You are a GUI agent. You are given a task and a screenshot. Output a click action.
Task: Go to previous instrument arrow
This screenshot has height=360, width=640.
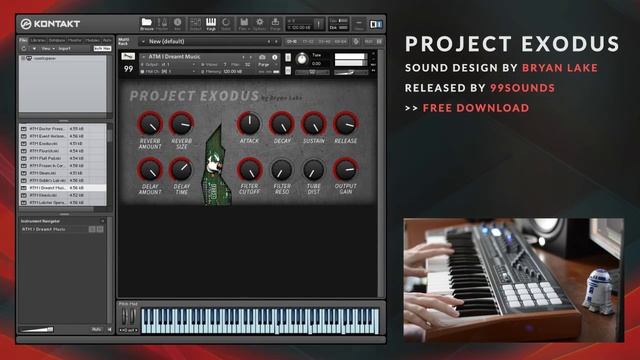coord(243,57)
